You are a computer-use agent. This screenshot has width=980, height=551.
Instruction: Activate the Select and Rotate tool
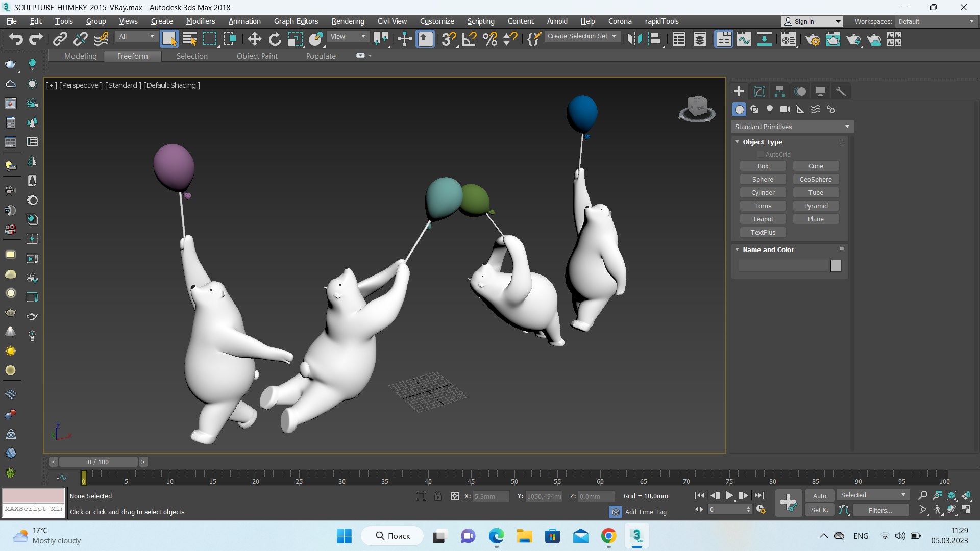click(275, 39)
